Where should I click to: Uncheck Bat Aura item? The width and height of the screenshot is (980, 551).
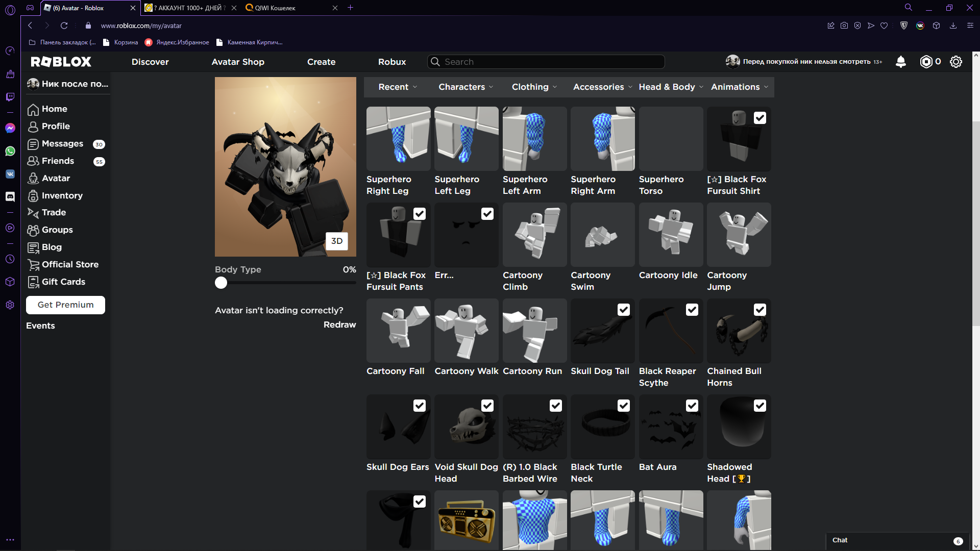pyautogui.click(x=692, y=406)
